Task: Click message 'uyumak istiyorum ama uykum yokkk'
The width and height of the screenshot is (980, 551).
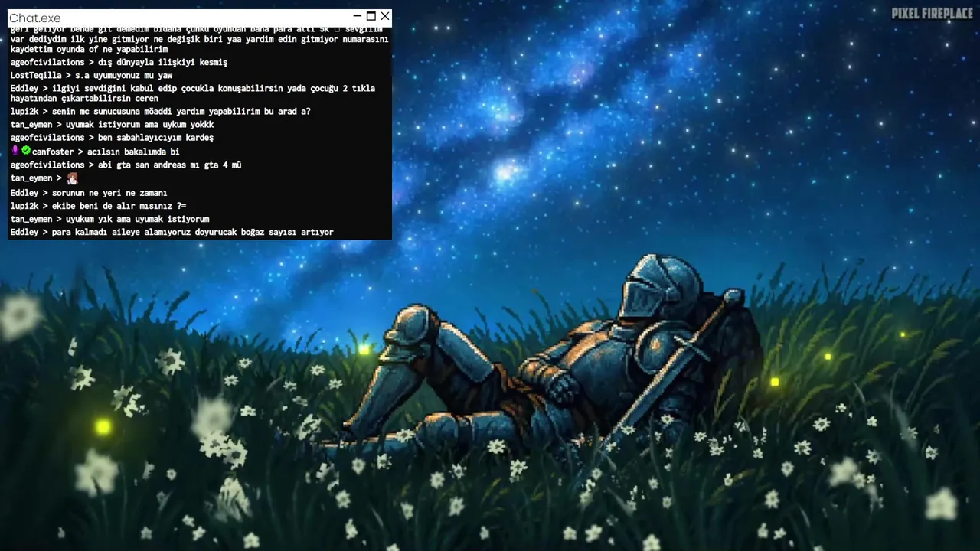Action: pos(140,125)
